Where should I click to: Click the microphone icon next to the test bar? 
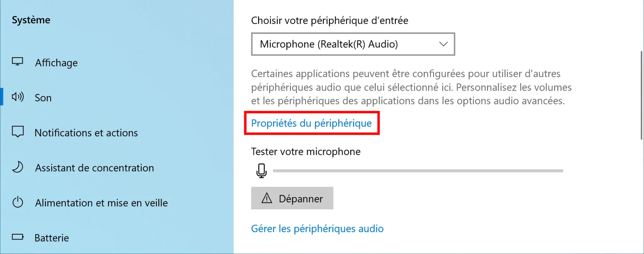(261, 171)
